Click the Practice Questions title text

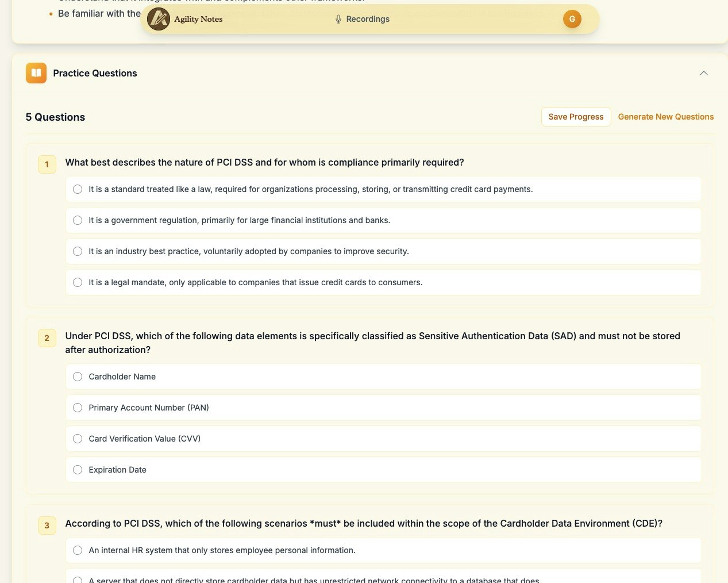coord(95,73)
